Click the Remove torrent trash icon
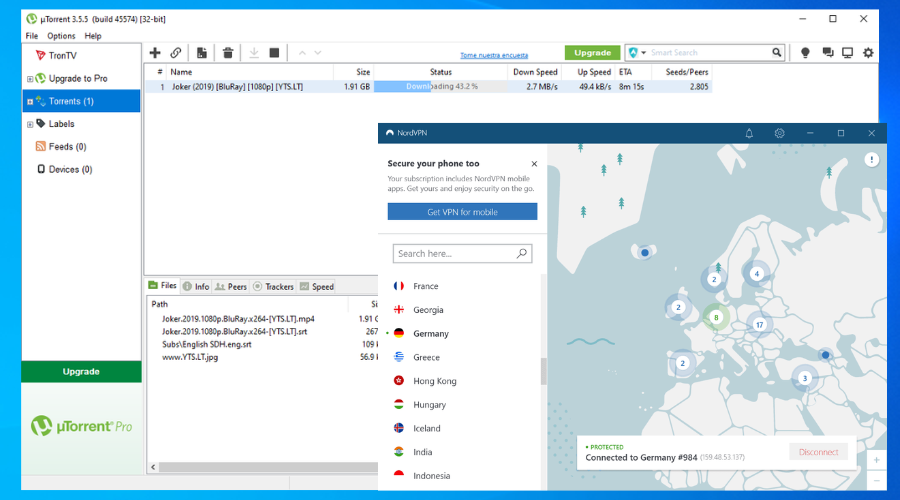Screen dimensions: 900x500 coord(228,53)
